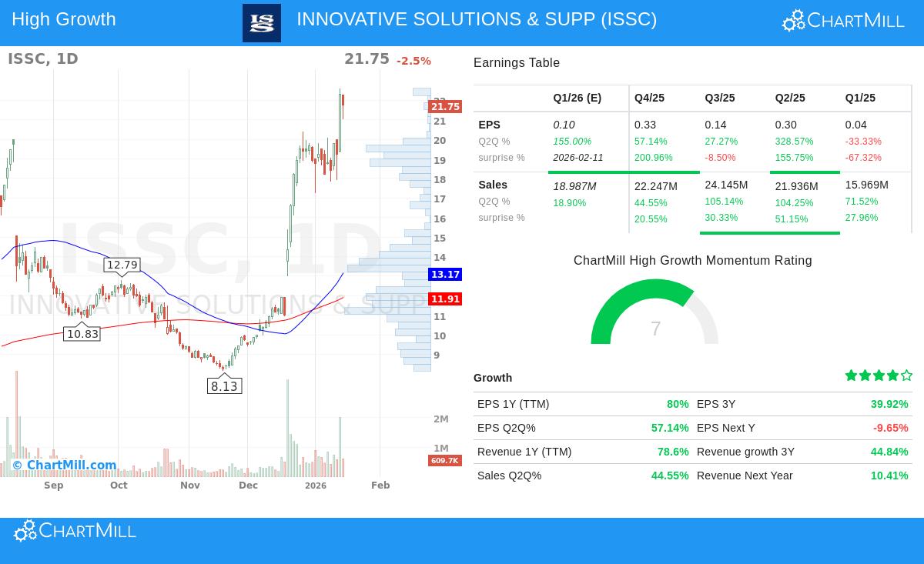This screenshot has height=564, width=924.
Task: Click the red 11.91 moving average marker
Action: pyautogui.click(x=445, y=299)
